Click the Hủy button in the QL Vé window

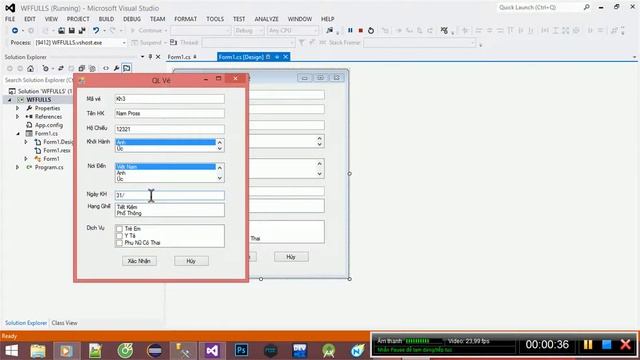(191, 261)
